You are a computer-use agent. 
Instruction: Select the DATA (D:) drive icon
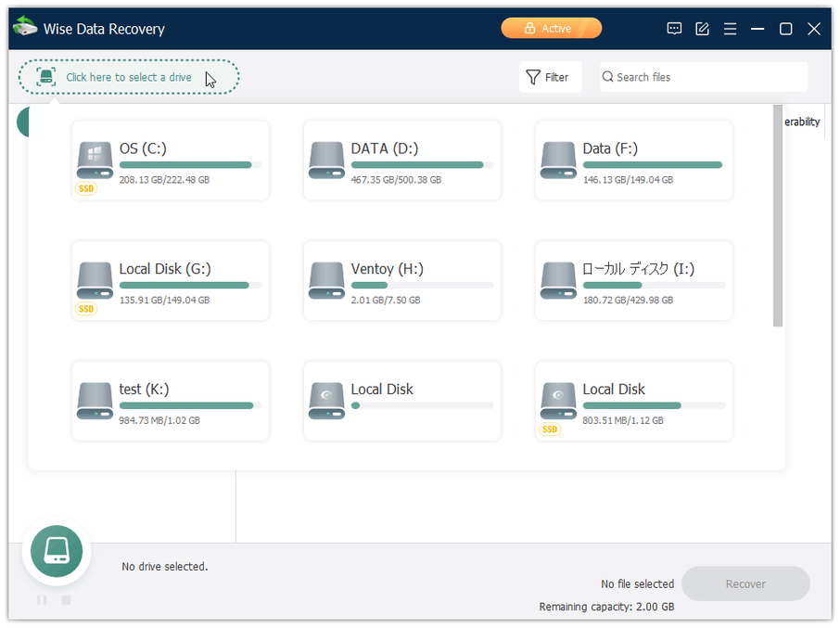click(326, 160)
